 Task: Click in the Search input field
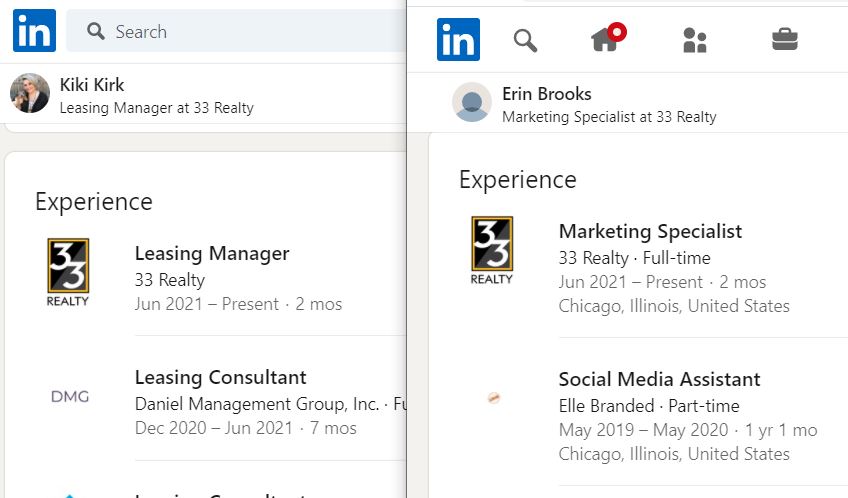[x=250, y=32]
